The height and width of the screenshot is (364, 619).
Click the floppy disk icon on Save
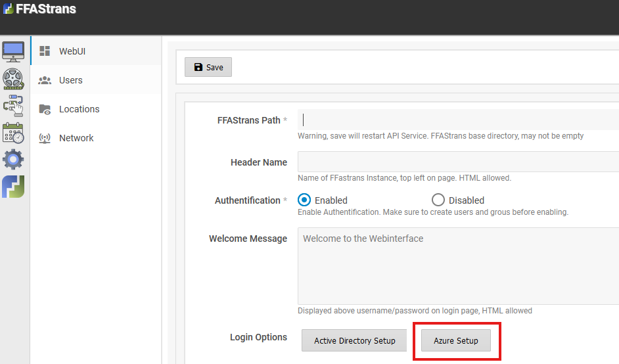(198, 67)
